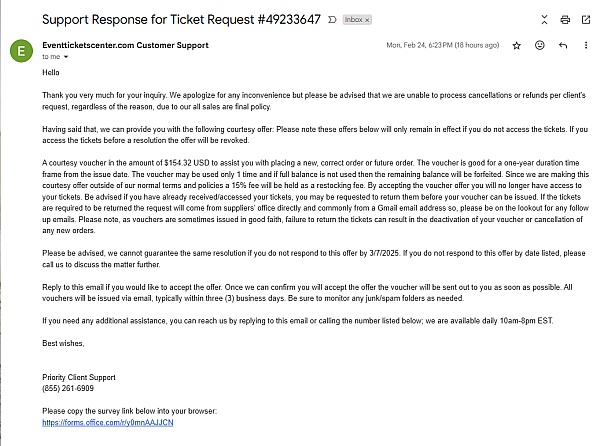Click the sender's green avatar
Image resolution: width=600 pixels, height=446 pixels.
(20, 51)
